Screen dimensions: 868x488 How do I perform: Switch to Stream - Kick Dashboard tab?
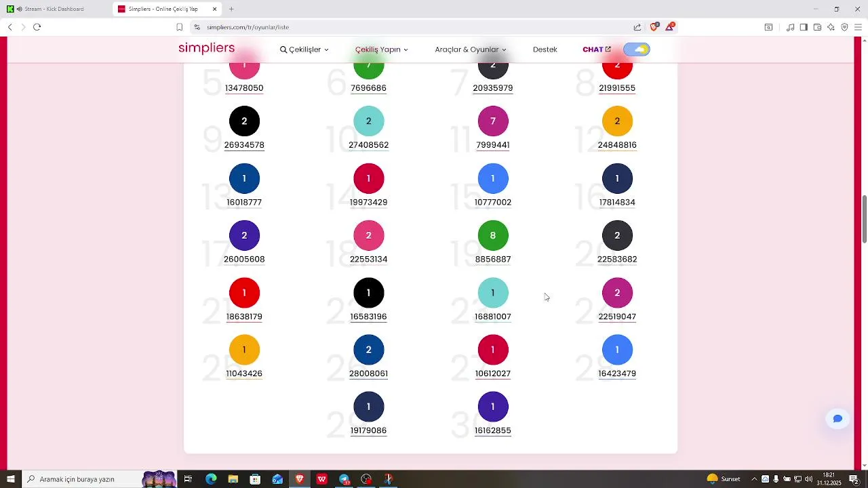pyautogui.click(x=54, y=9)
